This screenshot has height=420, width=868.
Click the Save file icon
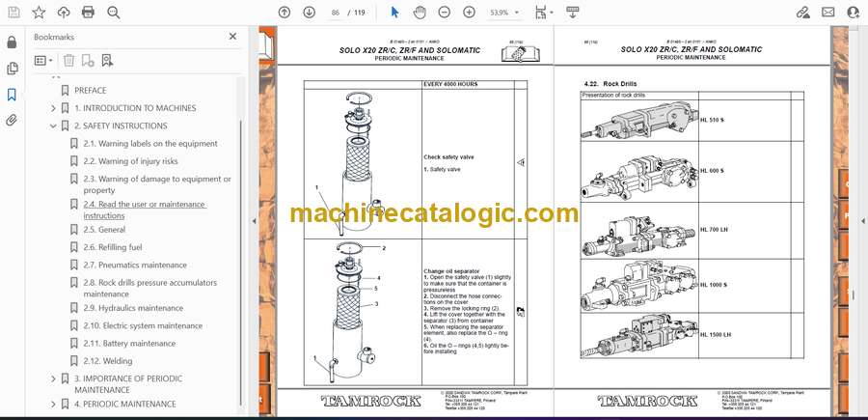pos(14,13)
